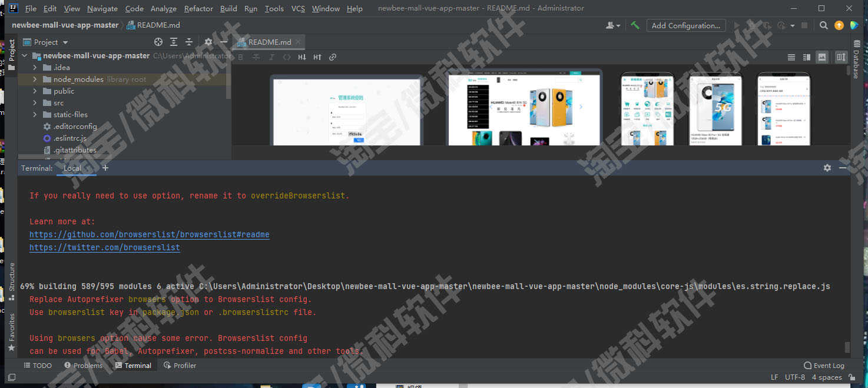
Task: Expand the src folder
Action: point(35,102)
